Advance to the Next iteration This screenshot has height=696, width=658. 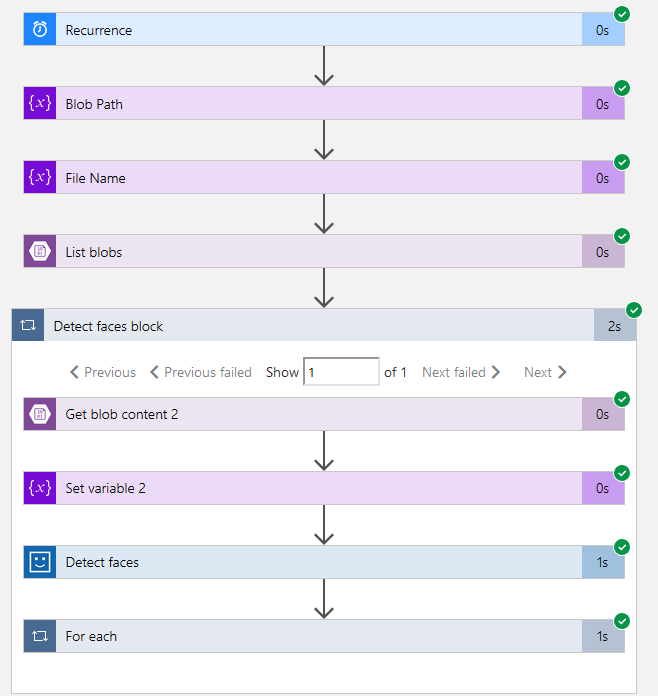[545, 372]
